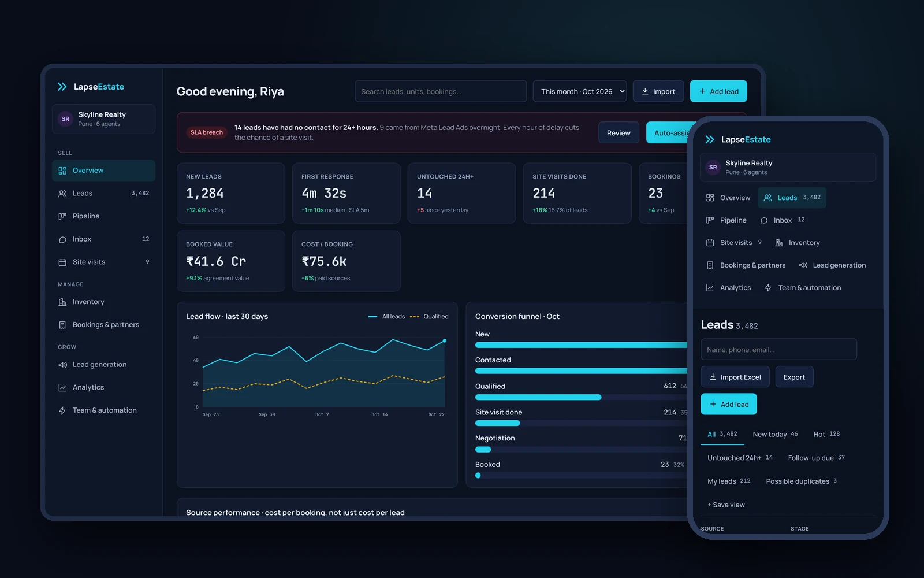Select the New today 46 filter tab
924x578 pixels.
click(775, 434)
